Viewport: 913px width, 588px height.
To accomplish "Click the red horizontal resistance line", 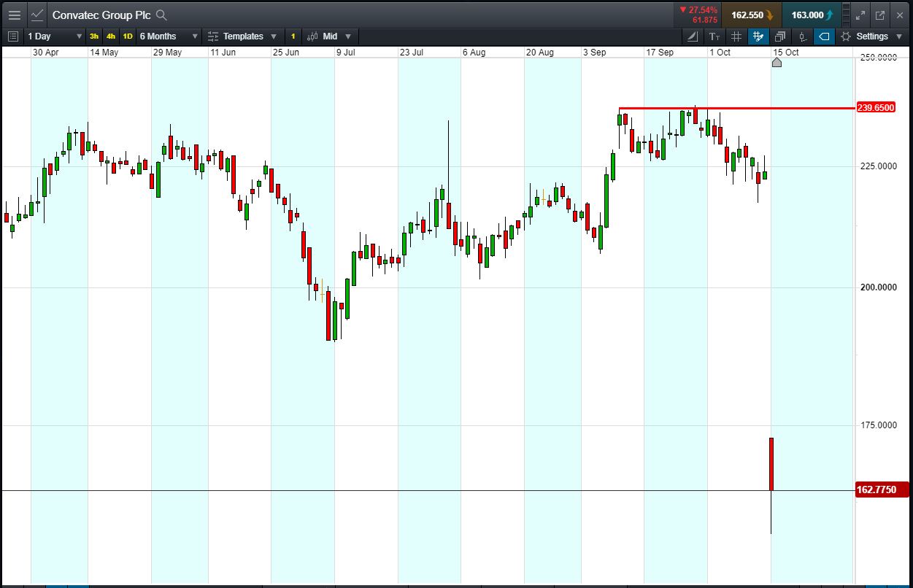I will click(736, 108).
